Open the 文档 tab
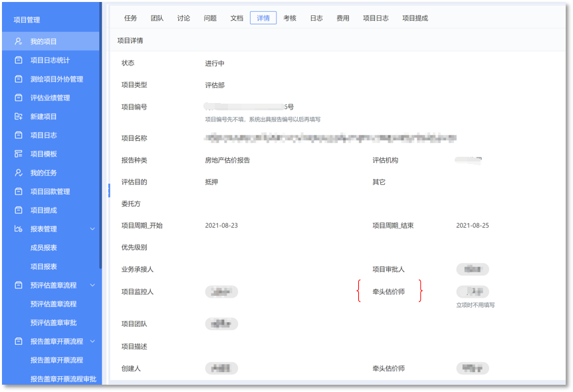The width and height of the screenshot is (573, 392). tap(237, 18)
